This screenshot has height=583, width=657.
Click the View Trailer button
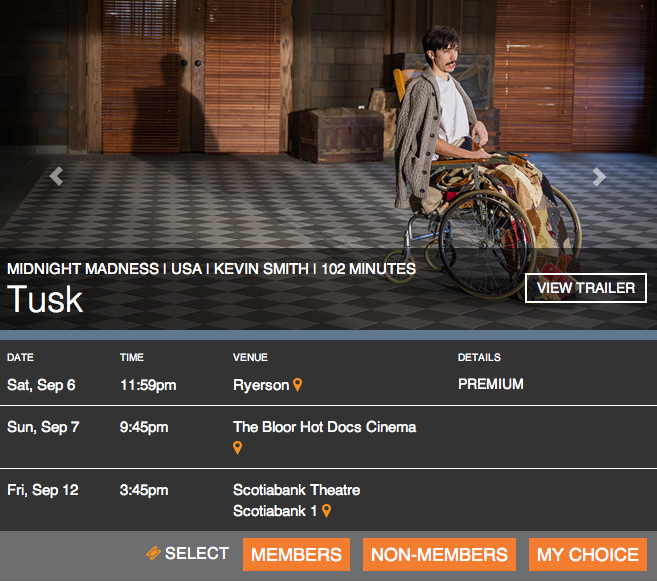(x=586, y=288)
